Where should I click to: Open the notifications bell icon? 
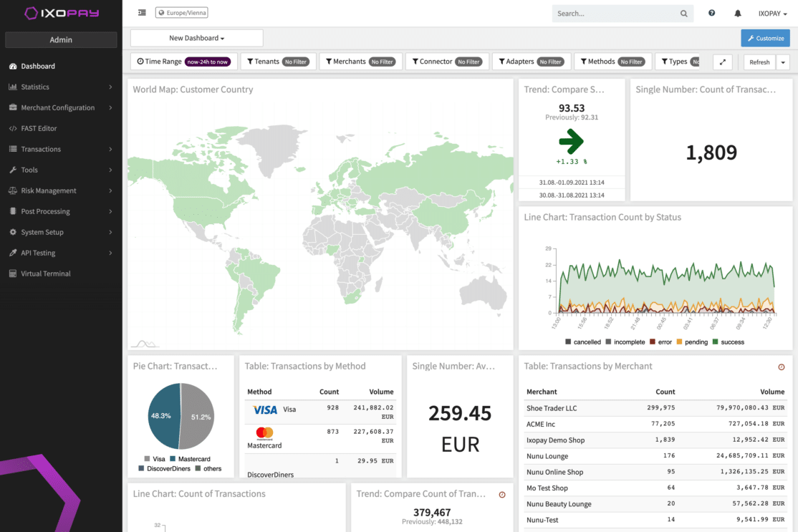(738, 13)
